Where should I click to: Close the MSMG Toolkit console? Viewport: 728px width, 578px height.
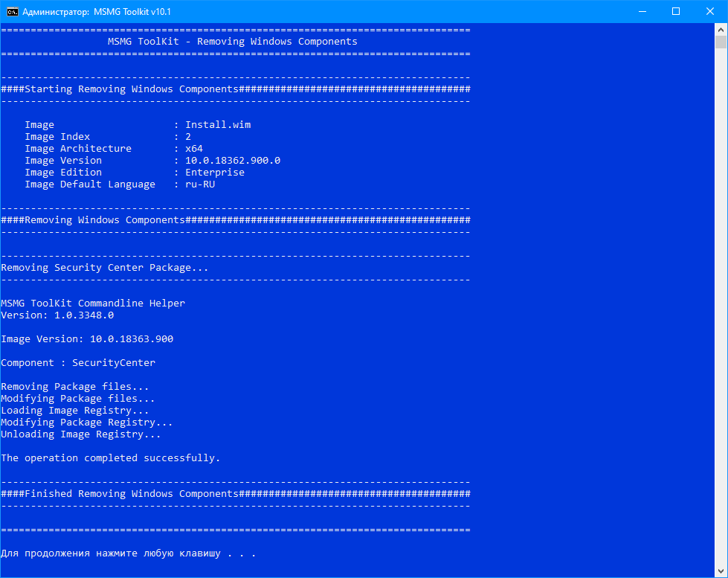click(710, 12)
